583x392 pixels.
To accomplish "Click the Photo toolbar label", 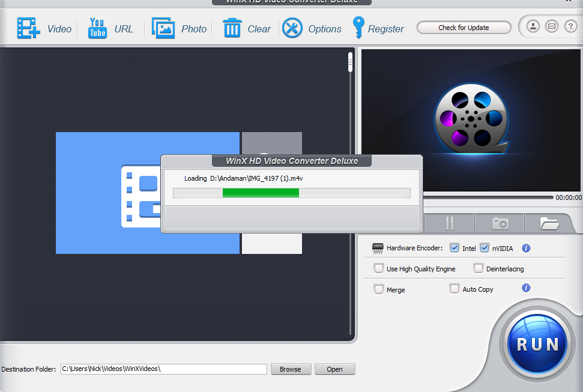I will coord(194,29).
